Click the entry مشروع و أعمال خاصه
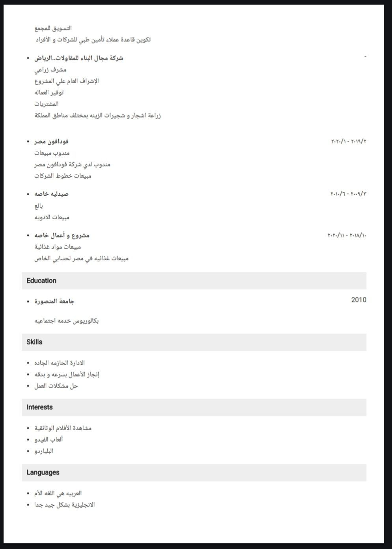 tap(62, 235)
